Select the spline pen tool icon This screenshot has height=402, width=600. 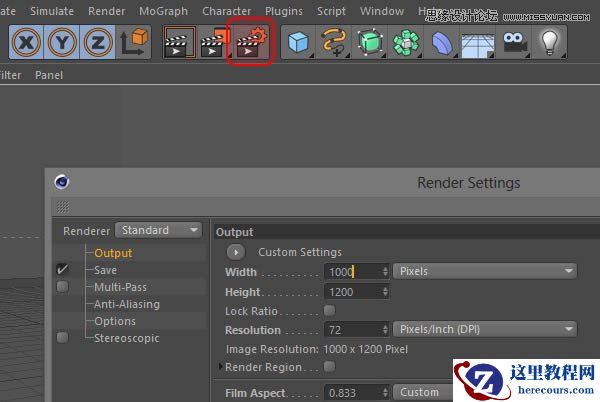[334, 42]
